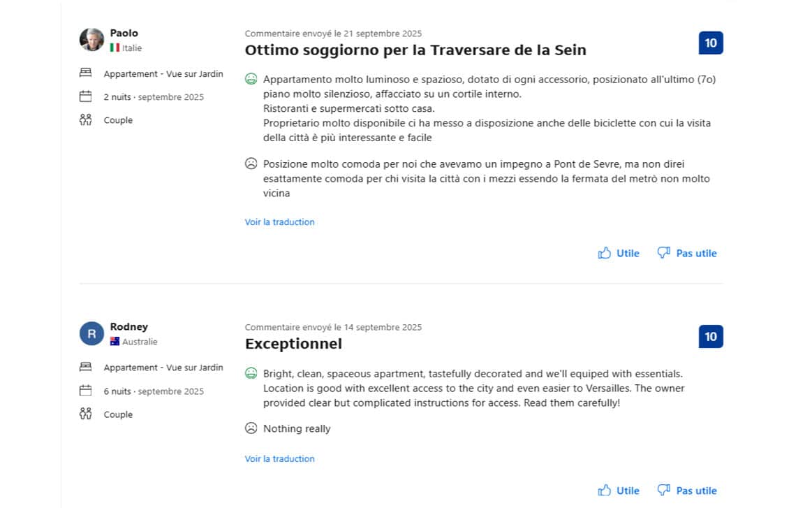The image size is (812, 508).
Task: Mark Rodney's review as Pas utile
Action: [696, 491]
